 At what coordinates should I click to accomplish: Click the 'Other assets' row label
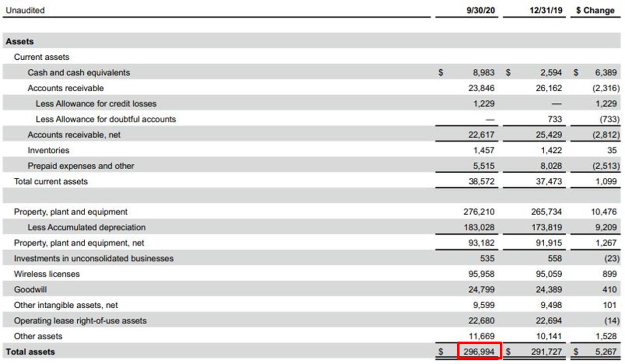point(38,336)
